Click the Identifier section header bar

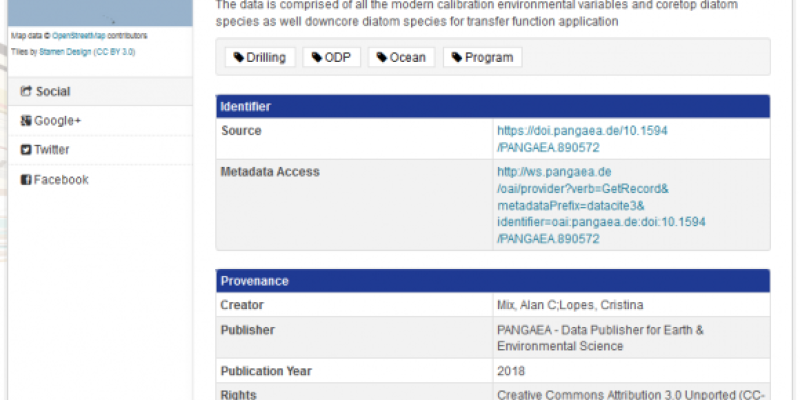click(493, 107)
